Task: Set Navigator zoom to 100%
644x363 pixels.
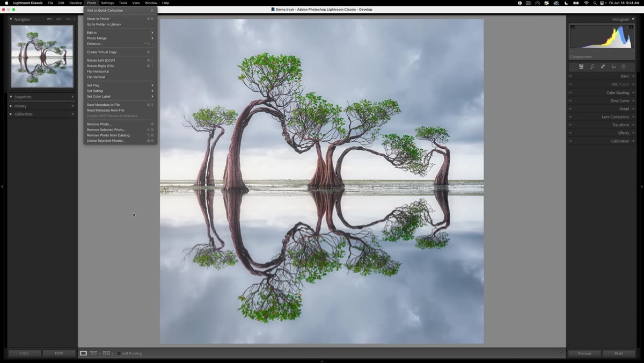Action: (58, 19)
